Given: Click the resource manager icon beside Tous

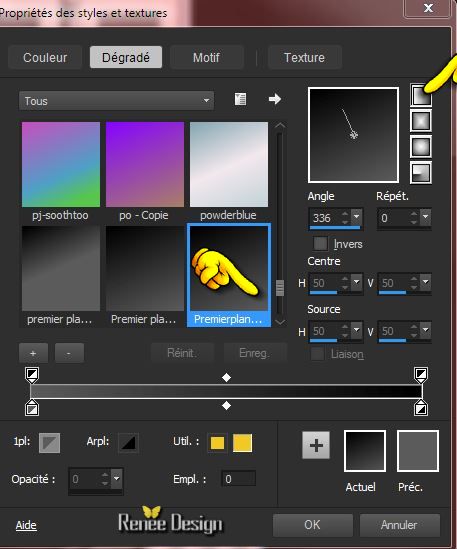Looking at the screenshot, I should coord(240,99).
